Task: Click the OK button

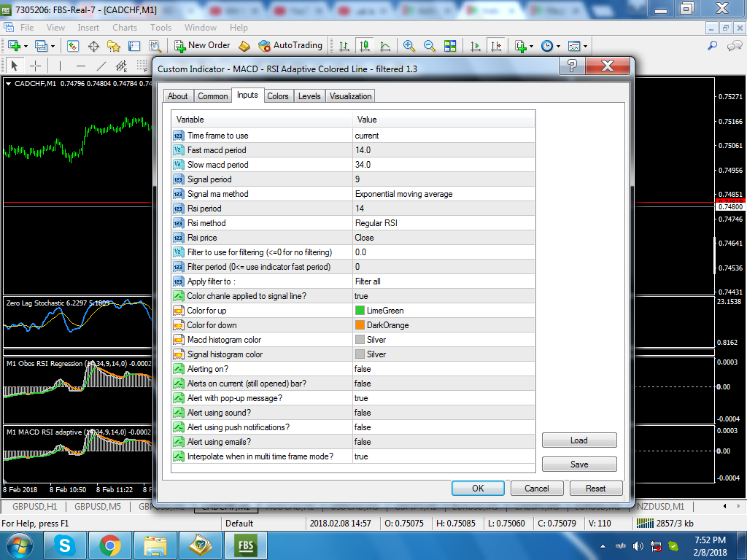Action: 478,488
